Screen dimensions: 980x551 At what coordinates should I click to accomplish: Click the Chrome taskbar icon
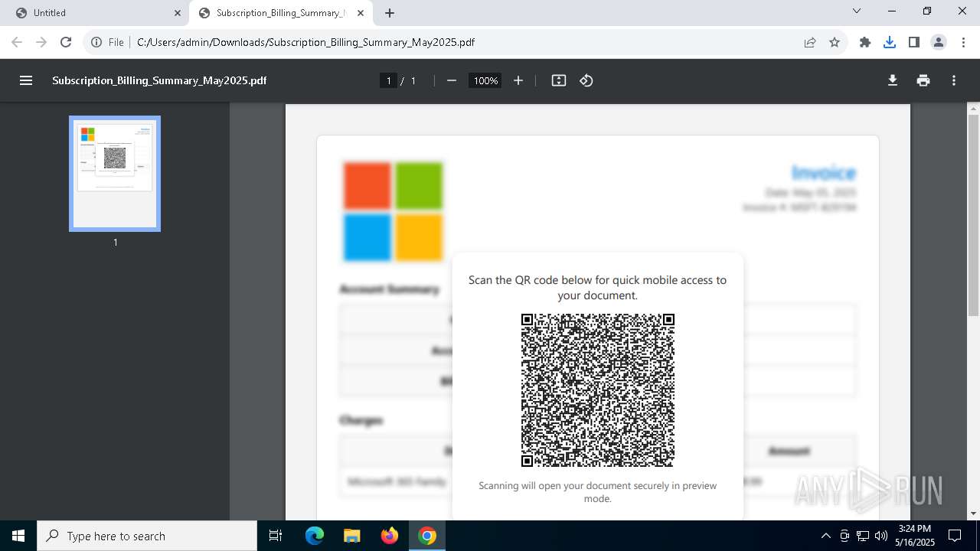[x=427, y=536]
